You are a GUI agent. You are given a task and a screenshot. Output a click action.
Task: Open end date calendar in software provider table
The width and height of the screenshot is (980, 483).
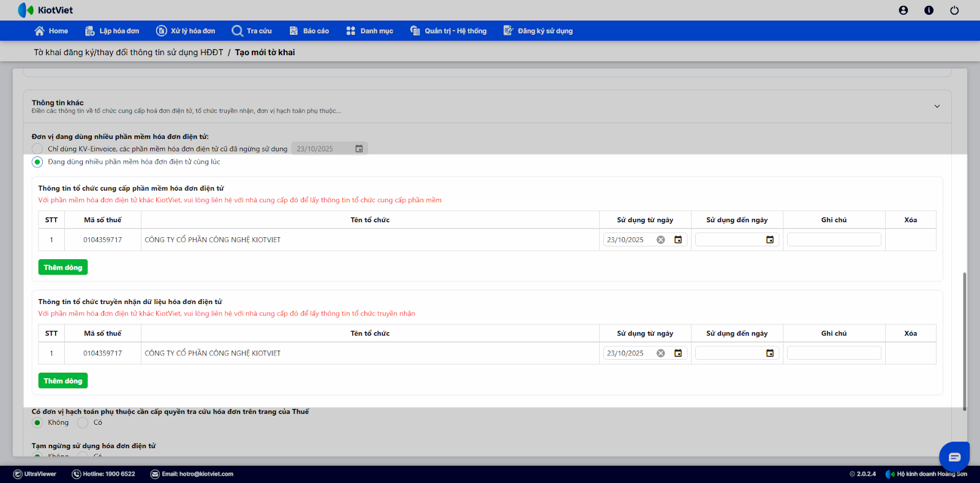(x=770, y=240)
